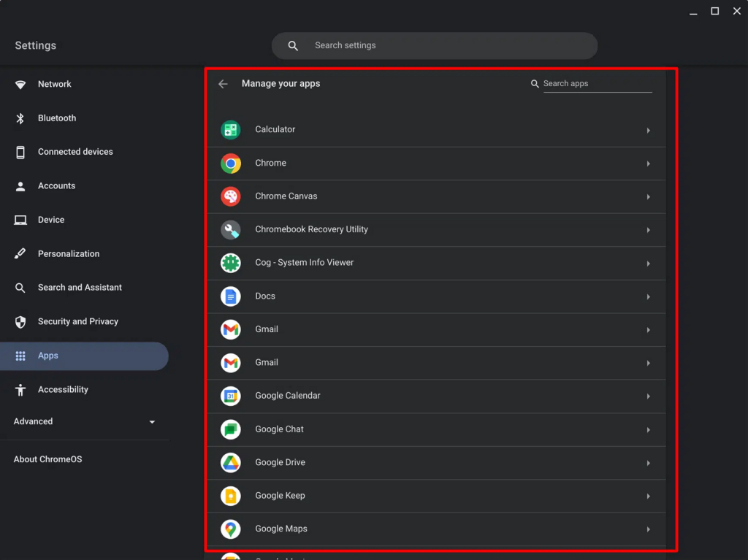Open the Accessibility settings section
The height and width of the screenshot is (560, 748).
click(85, 390)
